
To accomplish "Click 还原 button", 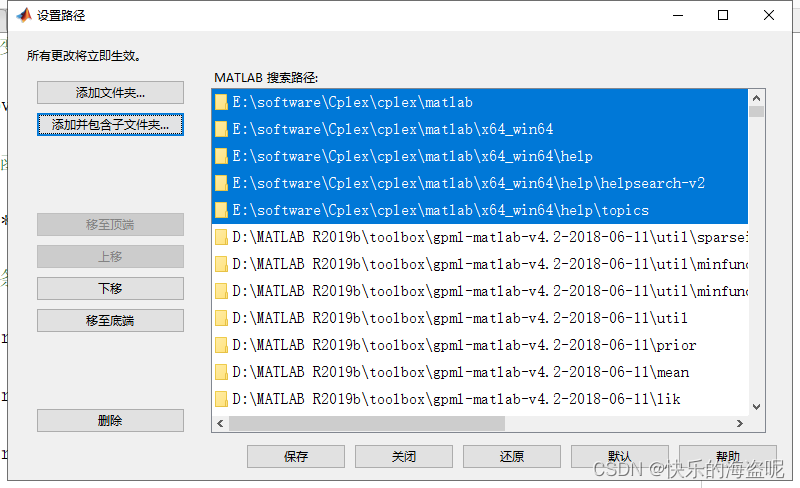I will click(512, 456).
